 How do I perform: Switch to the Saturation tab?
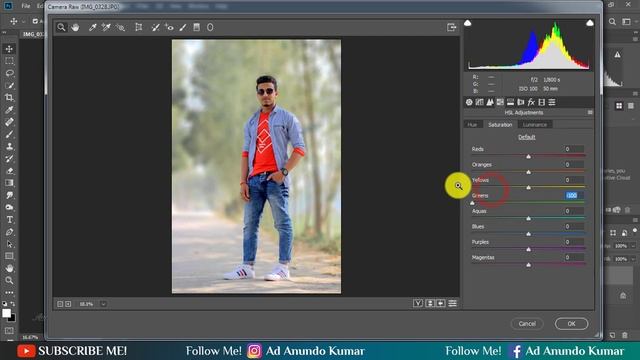click(x=500, y=124)
